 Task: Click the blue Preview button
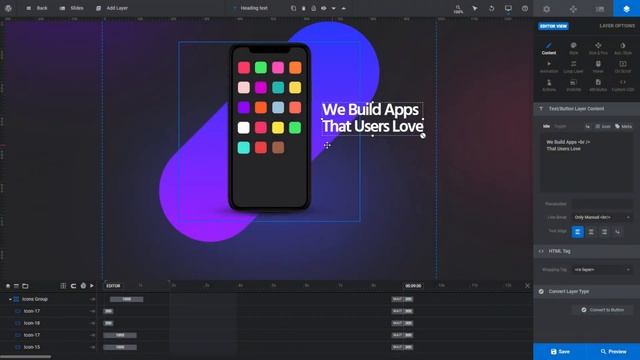tap(613, 351)
